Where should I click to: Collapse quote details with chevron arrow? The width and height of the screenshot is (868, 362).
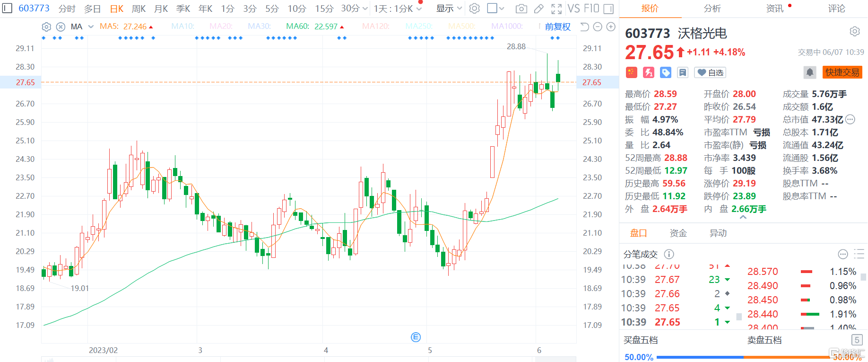click(x=743, y=218)
